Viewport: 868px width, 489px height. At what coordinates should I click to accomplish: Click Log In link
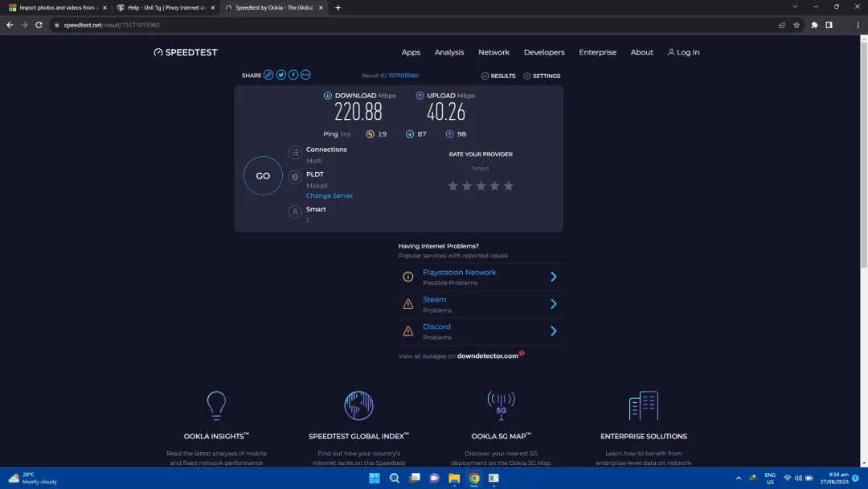pos(684,52)
